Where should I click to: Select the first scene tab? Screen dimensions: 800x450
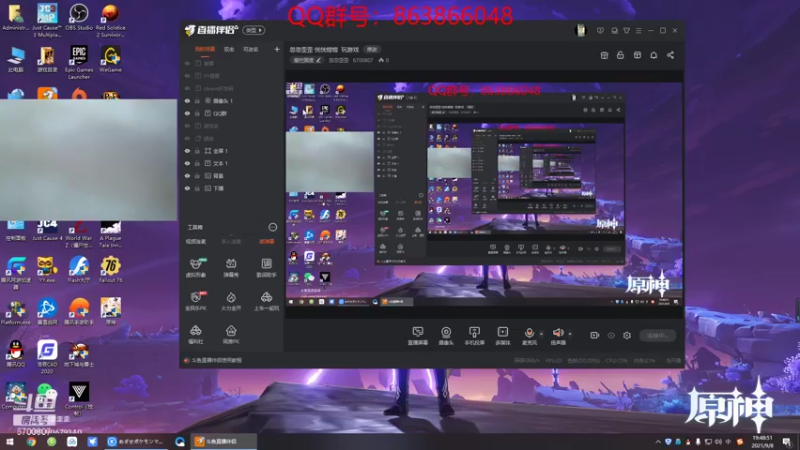205,49
